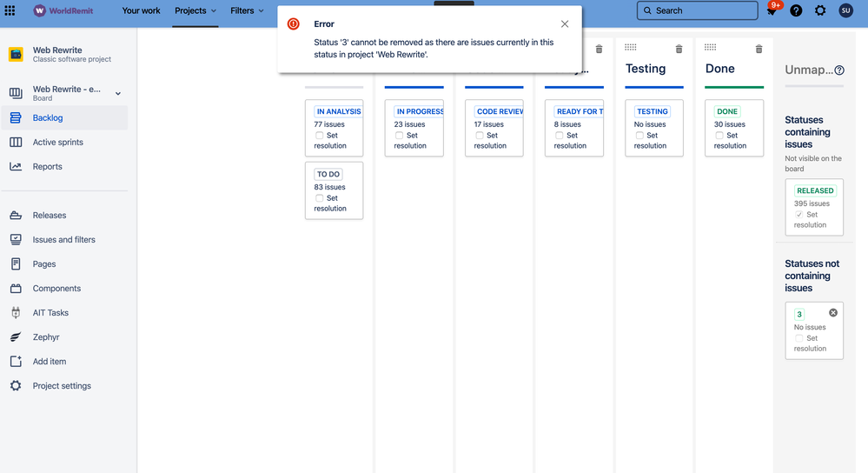This screenshot has height=473, width=868.
Task: Open Backlog in the sidebar
Action: 65,118
